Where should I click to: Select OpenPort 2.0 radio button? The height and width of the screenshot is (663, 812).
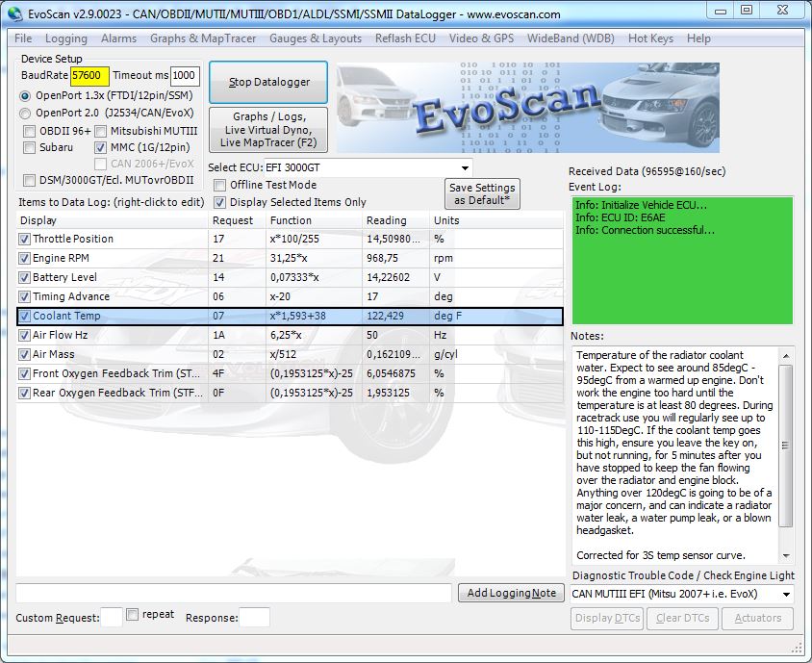25,113
